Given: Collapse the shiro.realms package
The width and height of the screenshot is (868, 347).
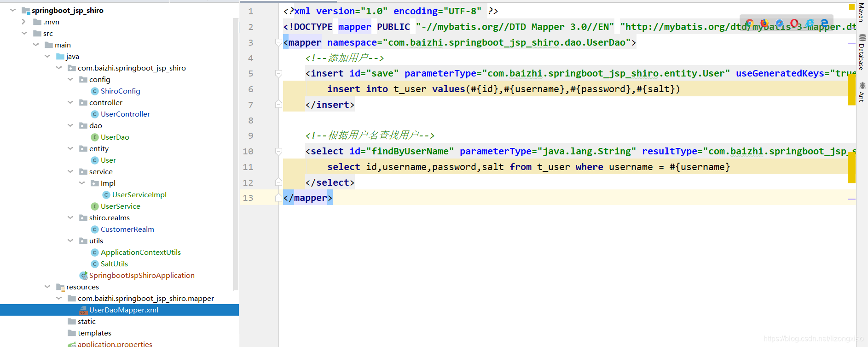Looking at the screenshot, I should click(70, 218).
